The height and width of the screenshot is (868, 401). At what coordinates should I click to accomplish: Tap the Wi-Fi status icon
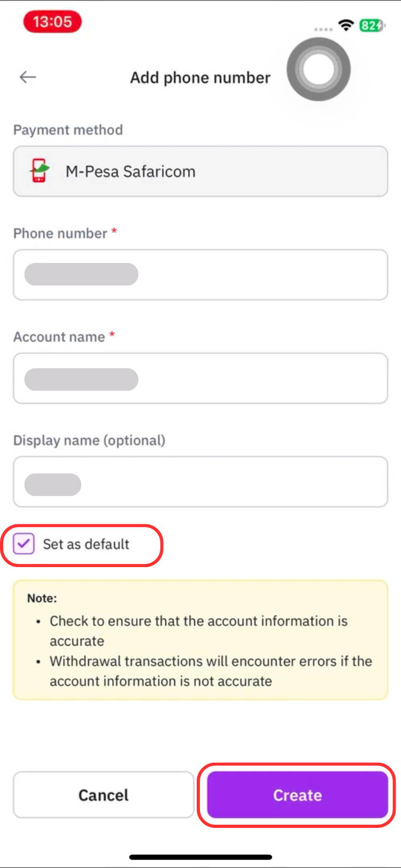pyautogui.click(x=346, y=25)
